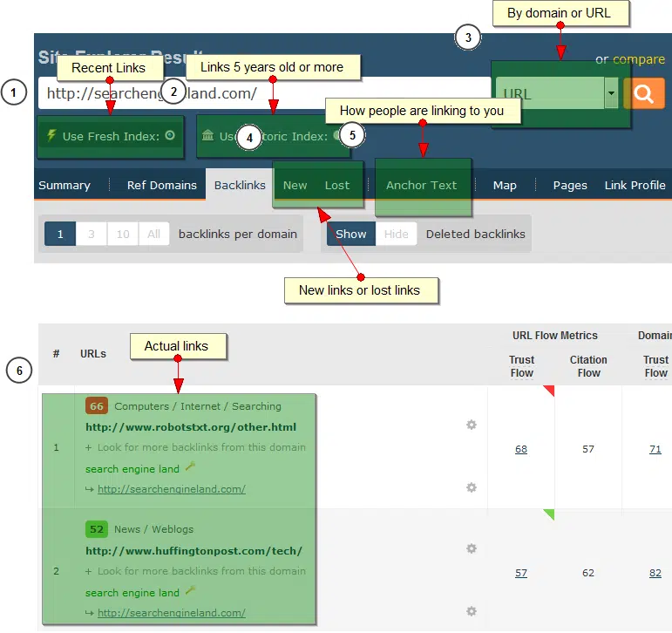Click the site URL input field
This screenshot has width=672, height=633.
coord(264,93)
